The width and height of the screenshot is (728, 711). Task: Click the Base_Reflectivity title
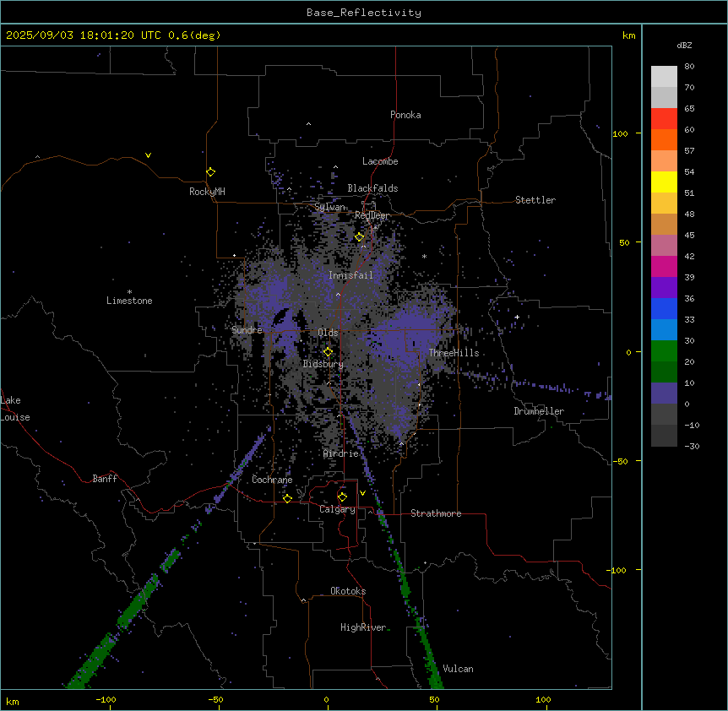tap(364, 13)
